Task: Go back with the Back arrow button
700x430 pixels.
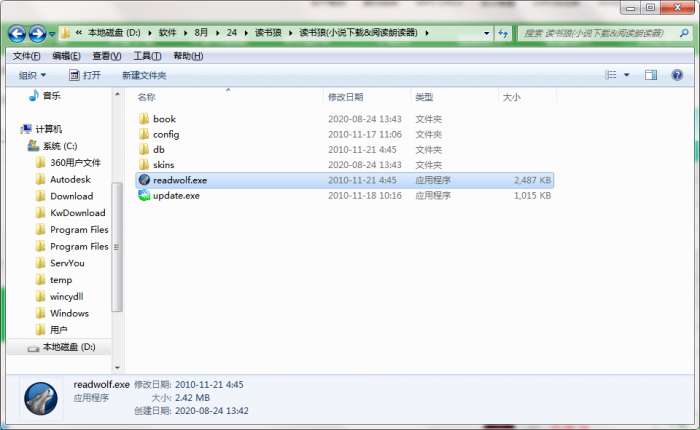Action: click(17, 34)
